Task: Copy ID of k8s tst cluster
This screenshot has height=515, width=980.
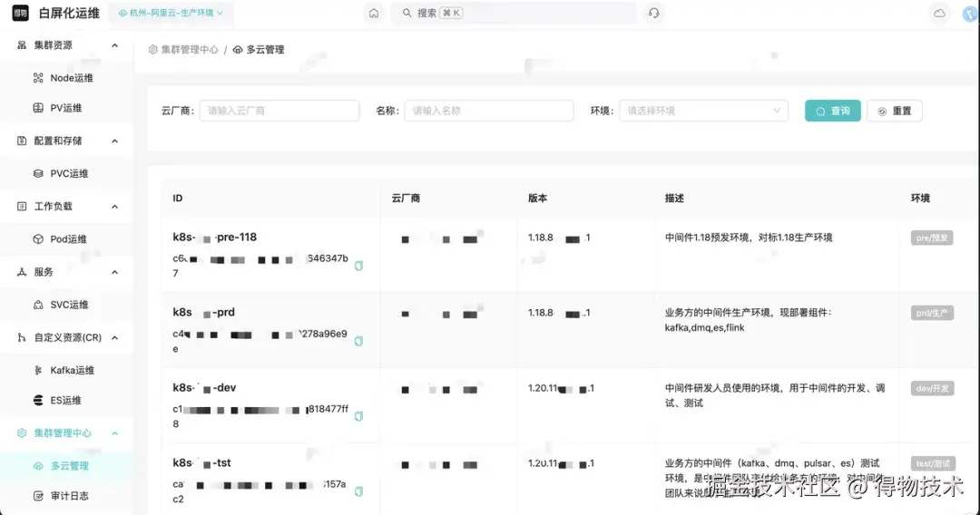Action: coord(358,492)
